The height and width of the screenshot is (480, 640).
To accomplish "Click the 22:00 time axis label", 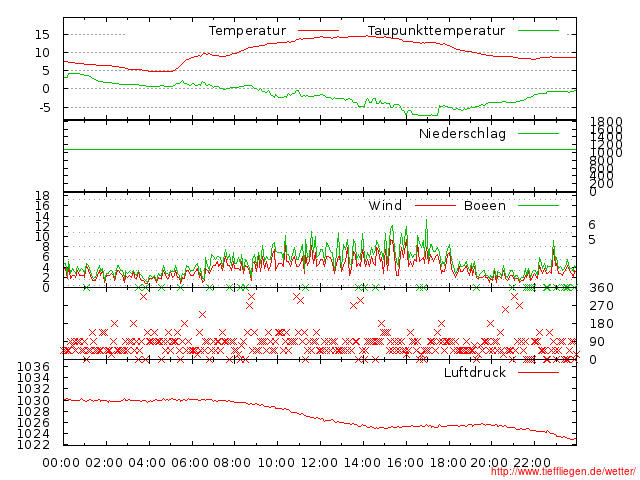I will click(x=532, y=463).
